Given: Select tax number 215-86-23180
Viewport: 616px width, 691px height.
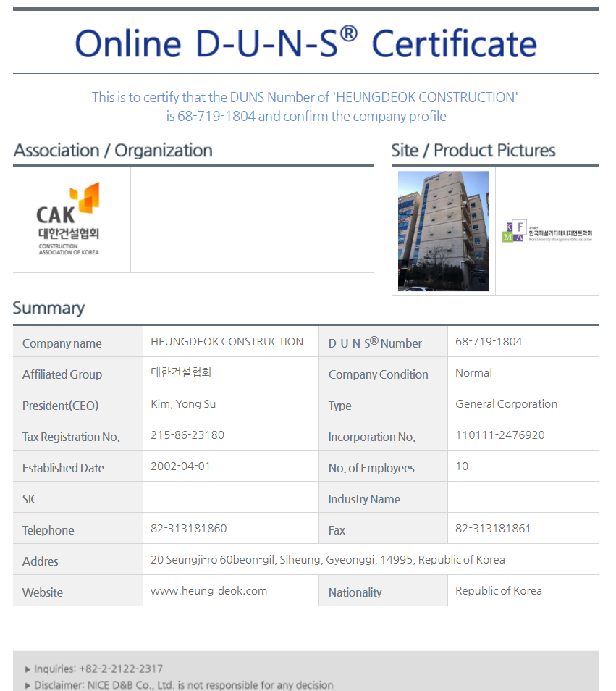Looking at the screenshot, I should [187, 435].
